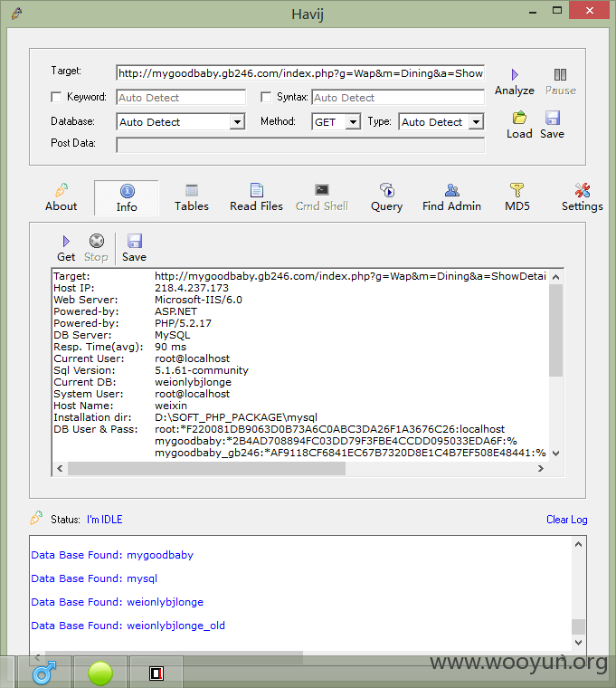The width and height of the screenshot is (616, 688).
Task: Click the DB Server value MySQL
Action: (x=172, y=335)
